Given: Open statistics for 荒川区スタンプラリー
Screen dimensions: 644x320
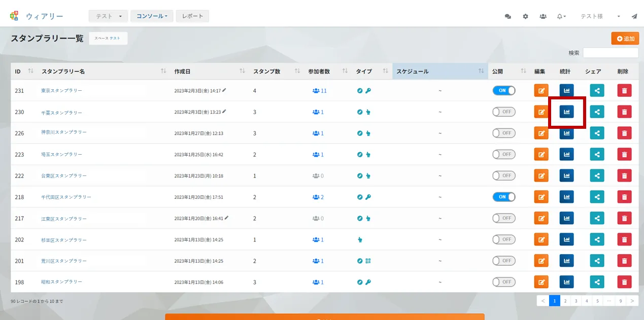Looking at the screenshot, I should coord(567,261).
